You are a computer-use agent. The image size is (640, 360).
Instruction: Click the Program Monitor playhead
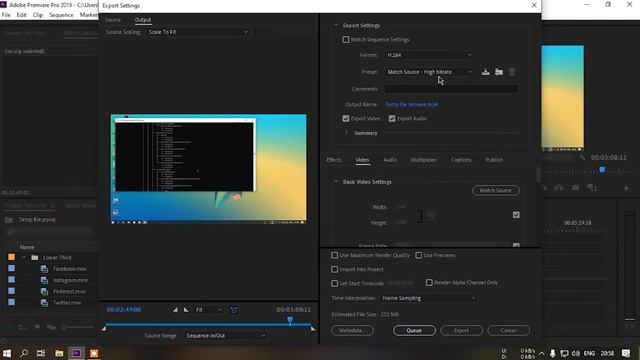(602, 170)
